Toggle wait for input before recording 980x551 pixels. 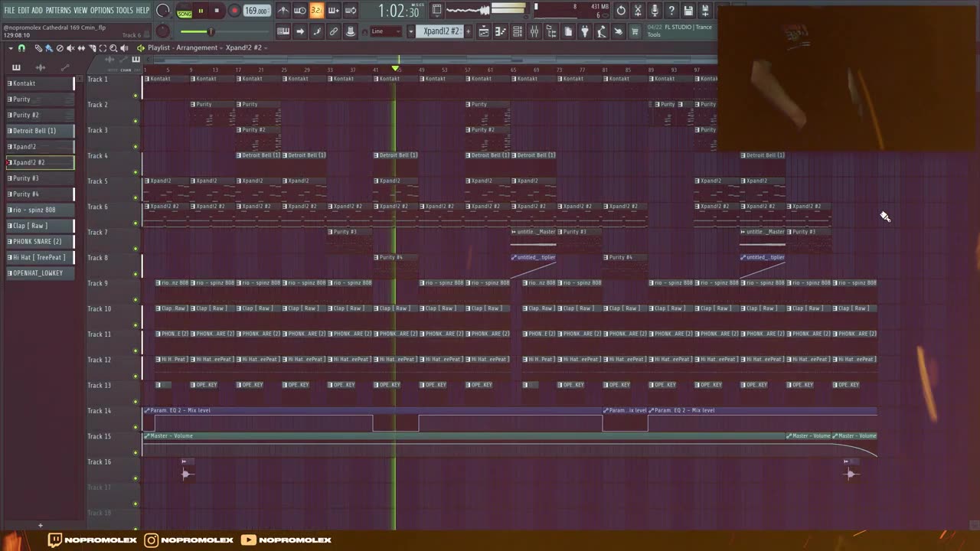(300, 11)
